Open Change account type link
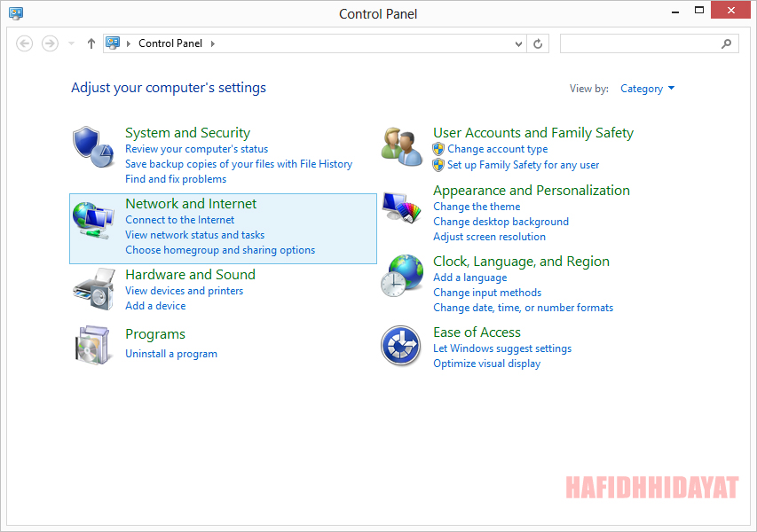The image size is (757, 532). click(497, 149)
